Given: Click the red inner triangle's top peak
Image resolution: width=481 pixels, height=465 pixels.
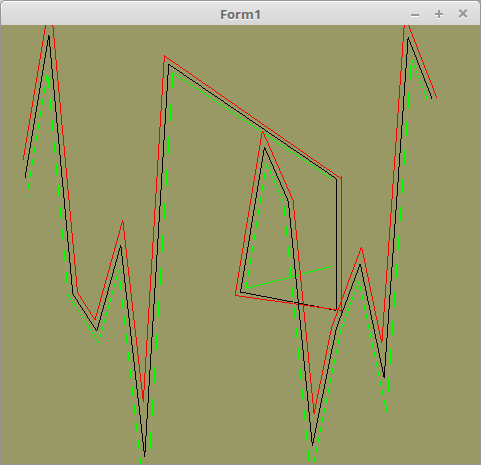Looking at the screenshot, I should pos(263,132).
